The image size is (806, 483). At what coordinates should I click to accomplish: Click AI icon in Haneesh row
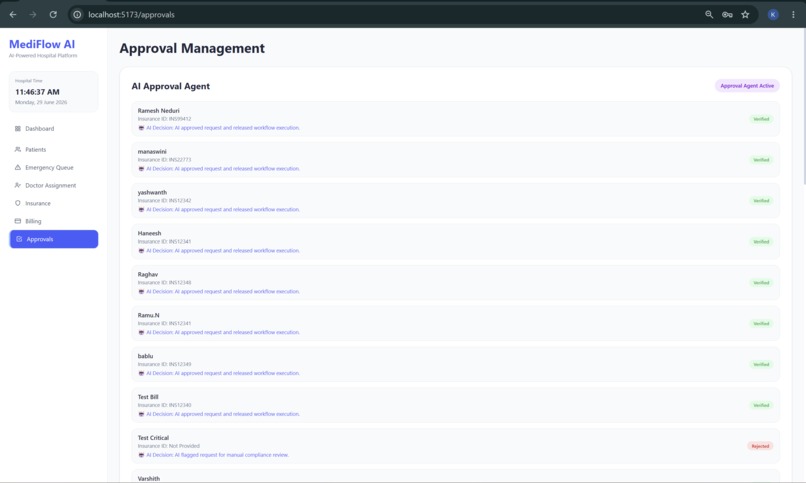pyautogui.click(x=141, y=251)
